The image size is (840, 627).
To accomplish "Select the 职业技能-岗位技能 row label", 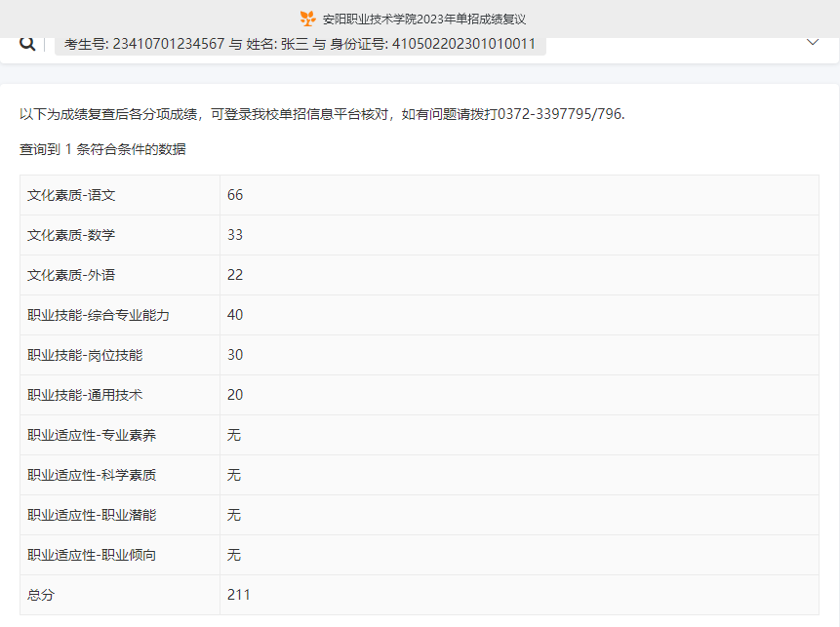I will pyautogui.click(x=85, y=355).
